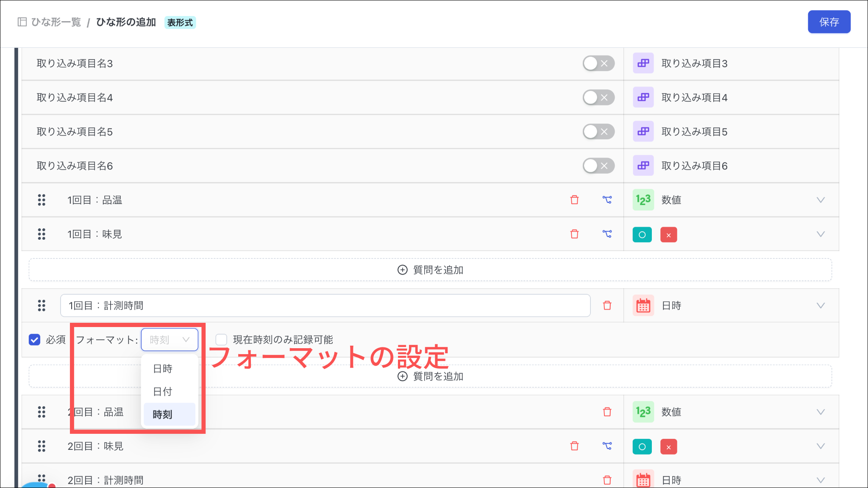The height and width of the screenshot is (488, 868).
Task: Go to ひな形一覧 breadcrumb link
Action: click(56, 22)
